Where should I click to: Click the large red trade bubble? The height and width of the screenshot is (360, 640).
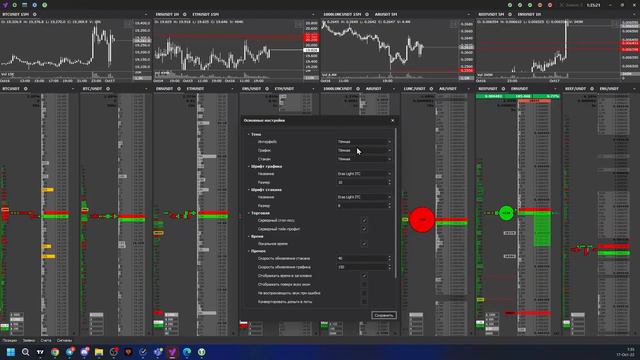point(422,220)
